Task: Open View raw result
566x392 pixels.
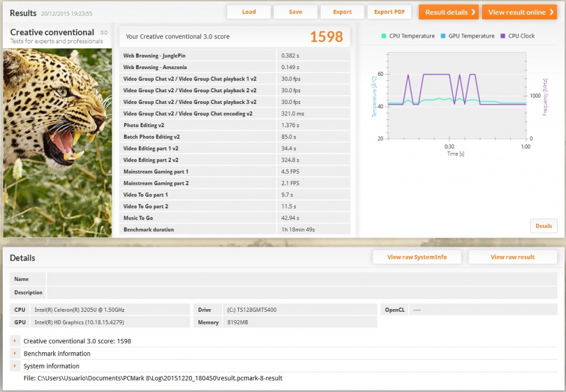Action: click(512, 257)
